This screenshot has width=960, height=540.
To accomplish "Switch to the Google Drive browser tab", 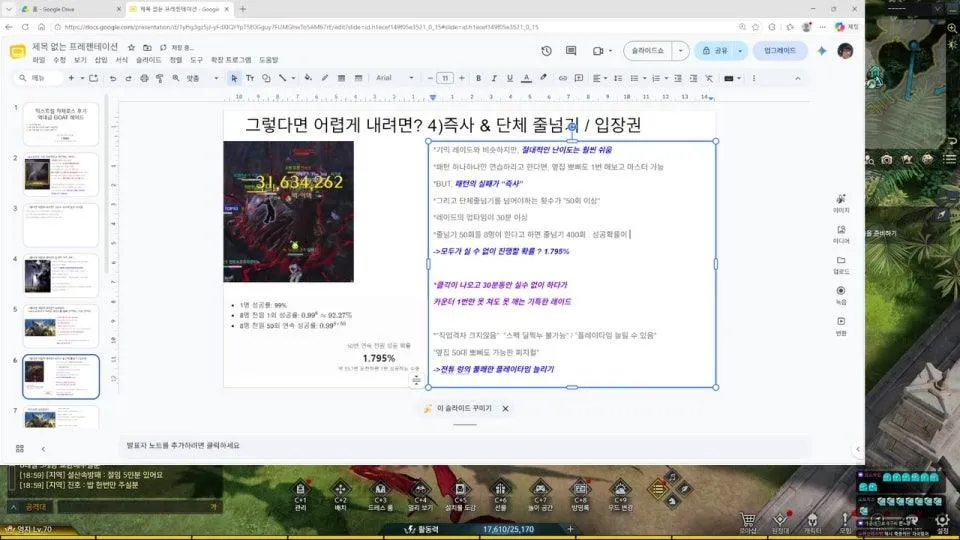I will 69,9.
